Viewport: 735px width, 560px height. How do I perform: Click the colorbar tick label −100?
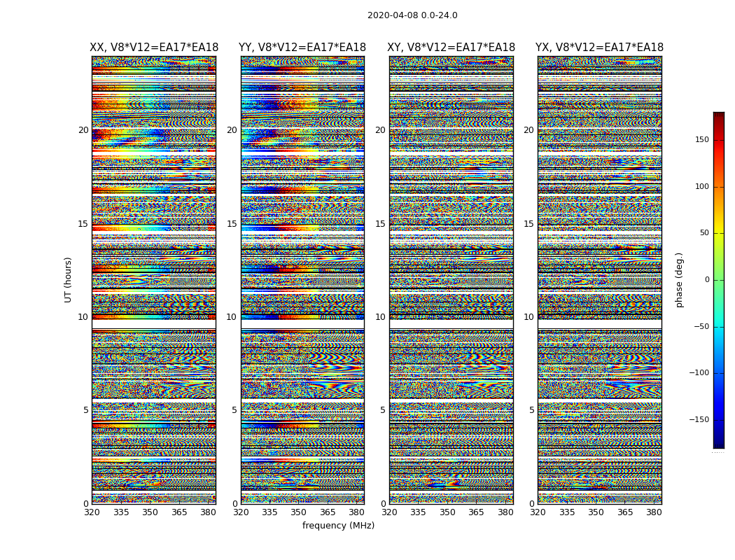click(x=699, y=373)
